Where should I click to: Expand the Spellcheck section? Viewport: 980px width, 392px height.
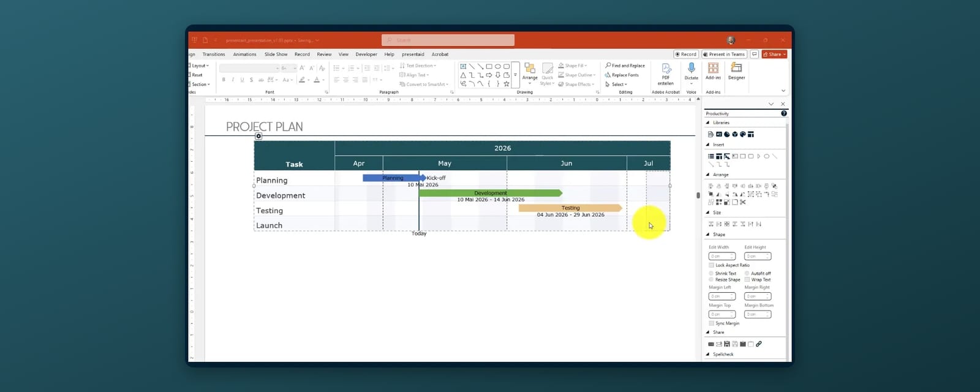pos(708,354)
